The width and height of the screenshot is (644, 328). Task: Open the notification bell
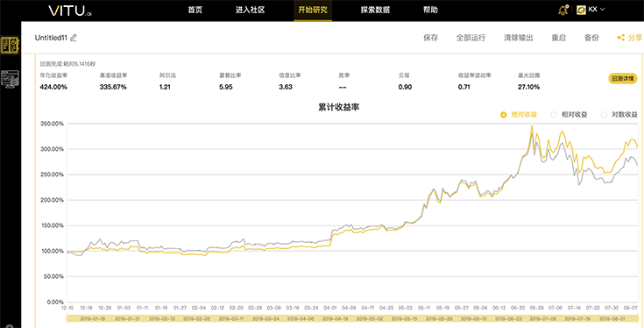click(x=563, y=11)
